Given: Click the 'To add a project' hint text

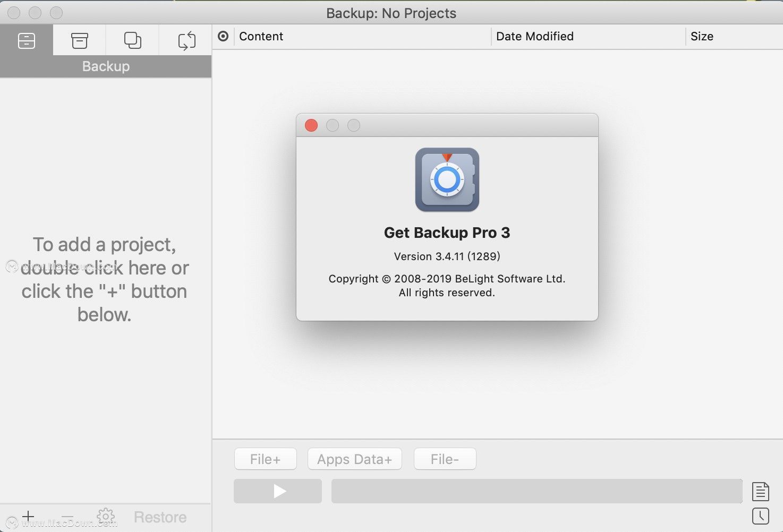Looking at the screenshot, I should [105, 279].
